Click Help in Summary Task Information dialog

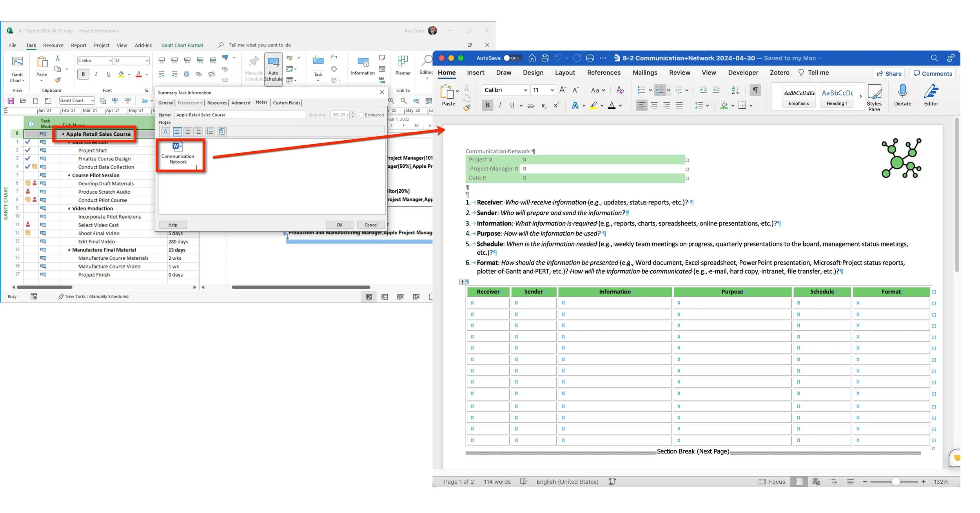pos(173,225)
